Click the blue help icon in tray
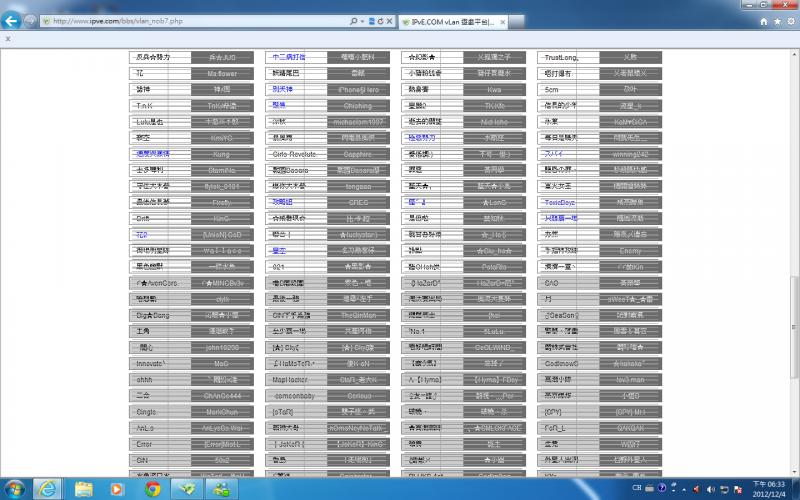800x500 pixels. coord(662,488)
